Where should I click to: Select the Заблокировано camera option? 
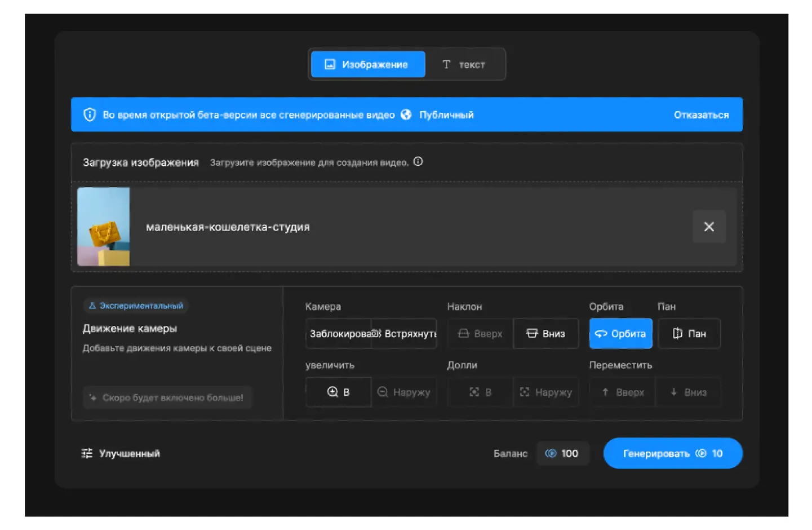tap(339, 334)
